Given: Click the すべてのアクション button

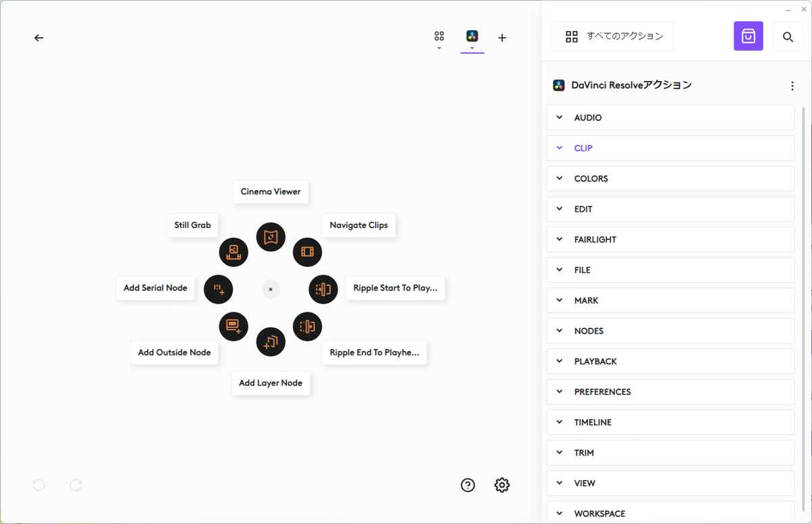Looking at the screenshot, I should (612, 37).
